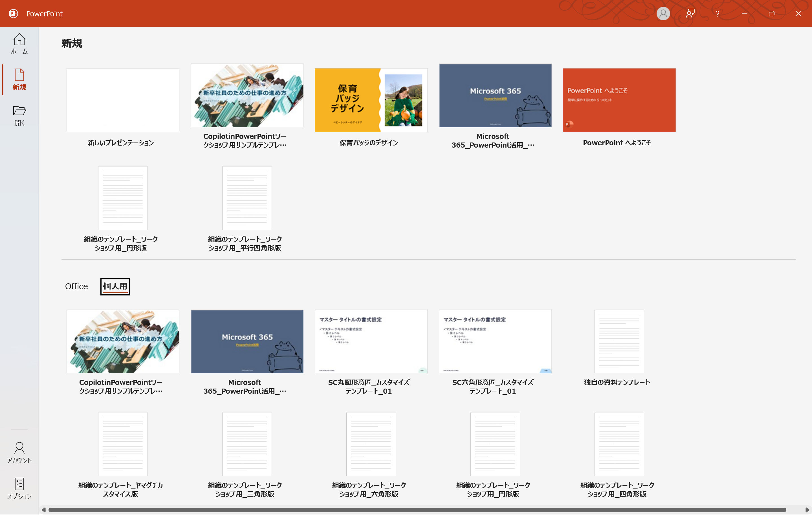
Task: Click the PowerPoint へようこそ label text
Action: 617,143
